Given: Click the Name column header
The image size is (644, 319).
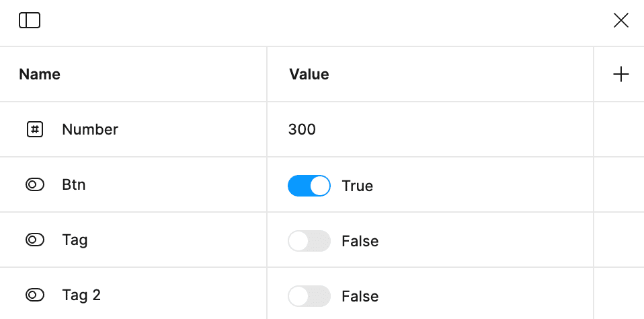Looking at the screenshot, I should pos(40,74).
